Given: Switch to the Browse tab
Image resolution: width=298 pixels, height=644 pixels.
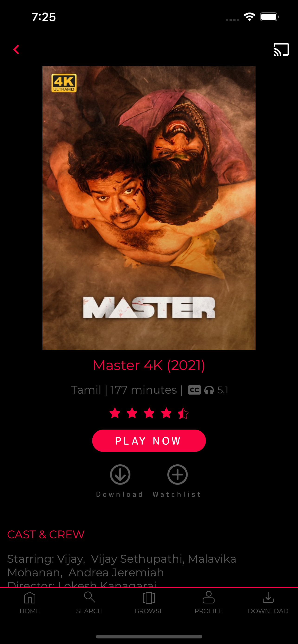Looking at the screenshot, I should point(149,603).
